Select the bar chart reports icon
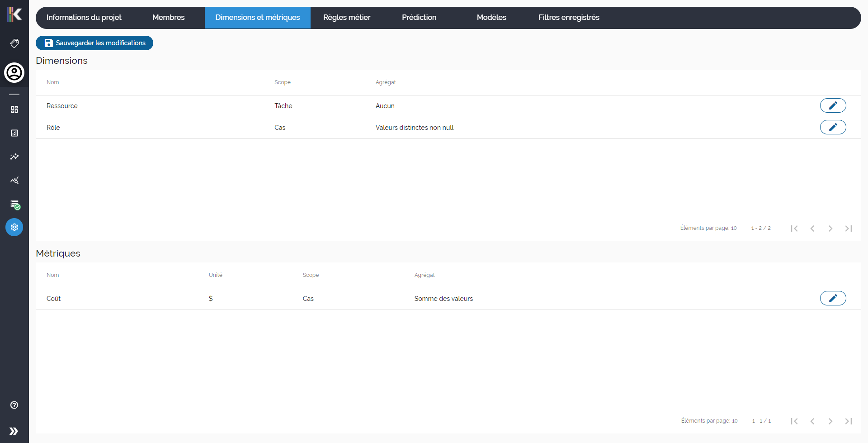 [x=14, y=133]
